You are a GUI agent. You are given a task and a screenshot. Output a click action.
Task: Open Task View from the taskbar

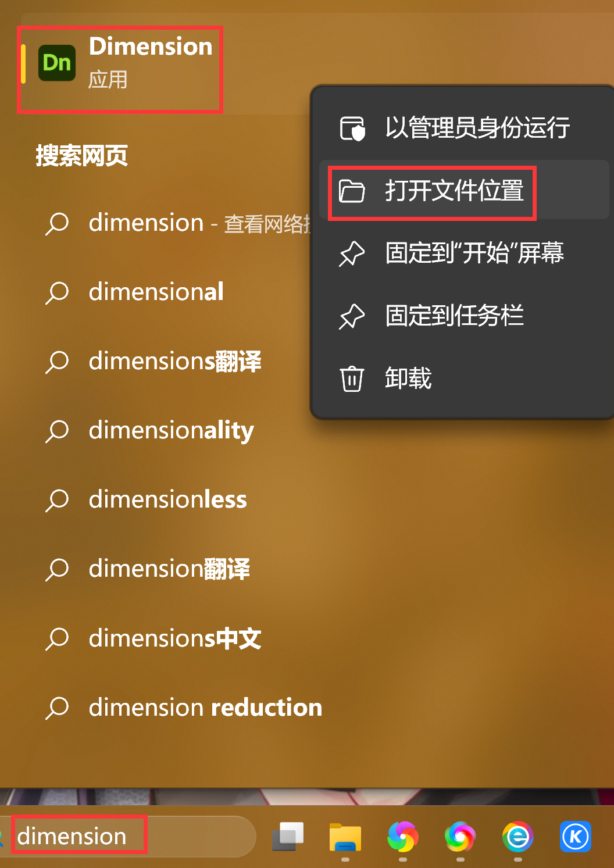click(288, 837)
